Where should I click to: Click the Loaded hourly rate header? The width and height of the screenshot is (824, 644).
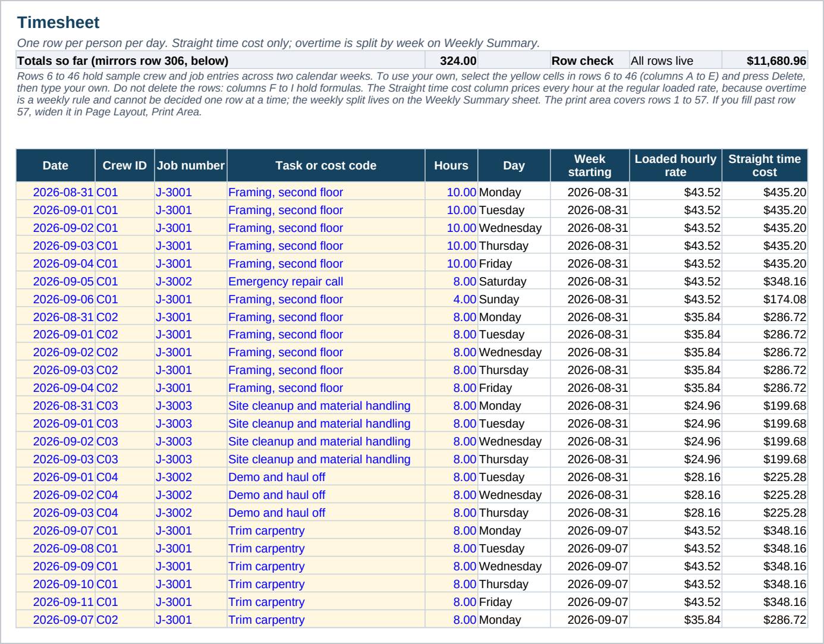pos(675,165)
